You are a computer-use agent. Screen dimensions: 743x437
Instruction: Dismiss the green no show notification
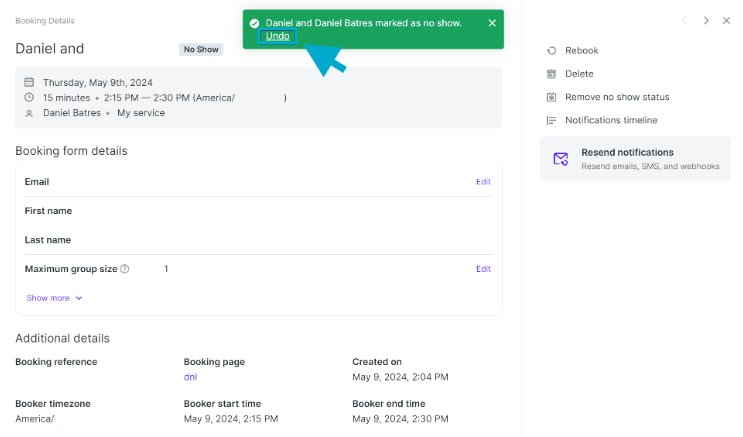492,23
